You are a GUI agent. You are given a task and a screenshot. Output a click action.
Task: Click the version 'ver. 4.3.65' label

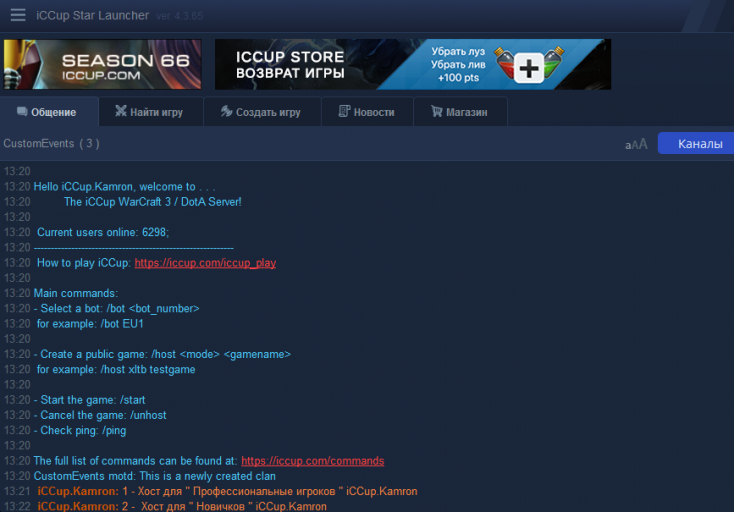coord(179,16)
